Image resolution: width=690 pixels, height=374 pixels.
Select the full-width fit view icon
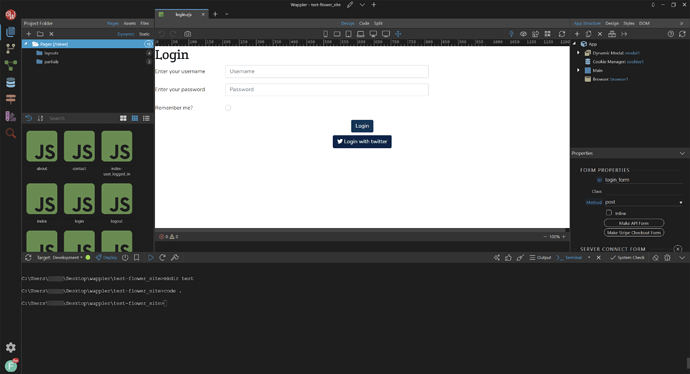[x=398, y=34]
